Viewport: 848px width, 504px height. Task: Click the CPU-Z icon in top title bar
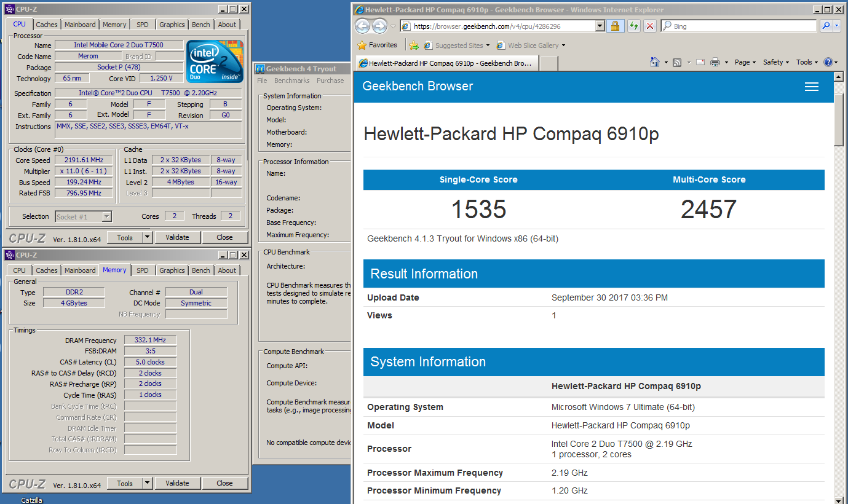coord(9,9)
